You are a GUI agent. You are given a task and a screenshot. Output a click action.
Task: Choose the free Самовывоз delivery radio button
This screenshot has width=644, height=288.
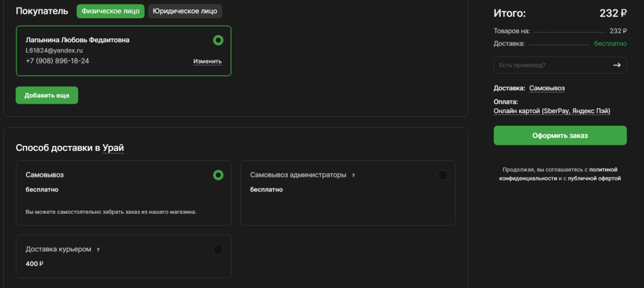(218, 175)
